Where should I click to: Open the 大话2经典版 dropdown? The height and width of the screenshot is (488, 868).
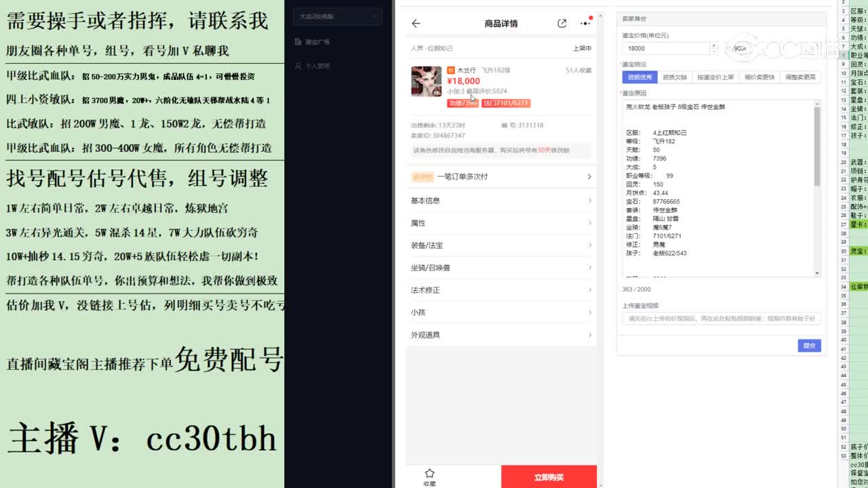338,16
